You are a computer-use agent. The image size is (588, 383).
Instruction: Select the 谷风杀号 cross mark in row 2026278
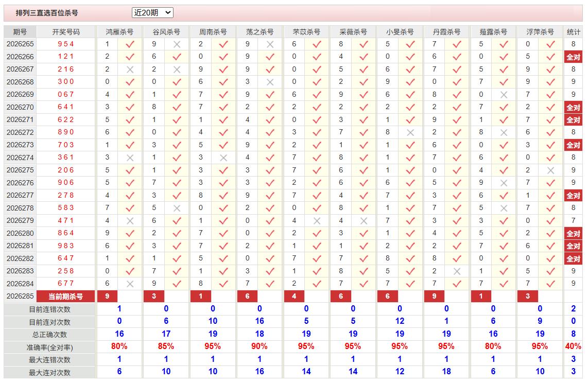point(177,208)
